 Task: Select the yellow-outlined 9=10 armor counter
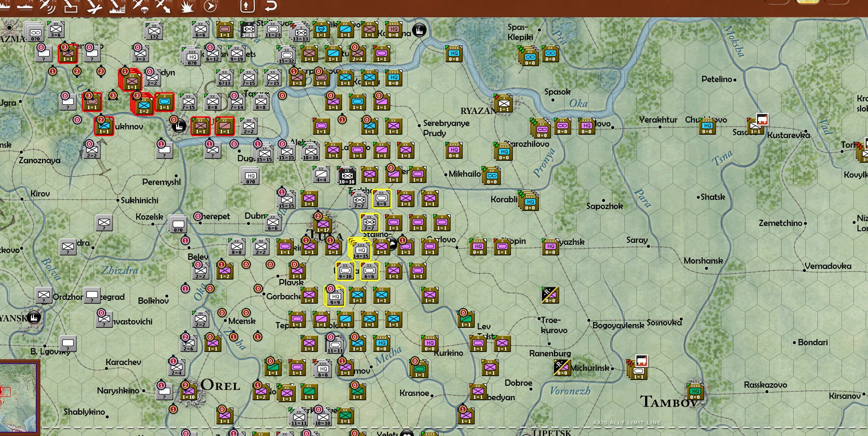coord(345,271)
